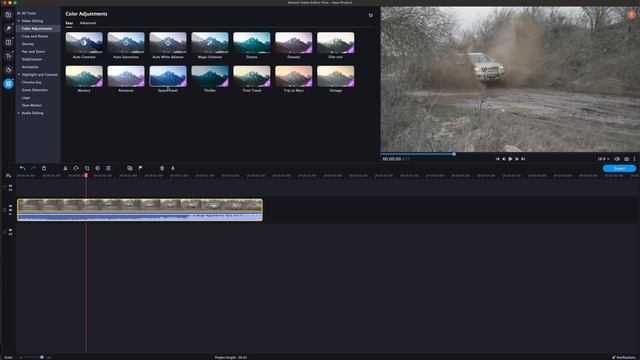Select the highlighted More Tools sidebar icon
The width and height of the screenshot is (640, 360).
(x=8, y=84)
